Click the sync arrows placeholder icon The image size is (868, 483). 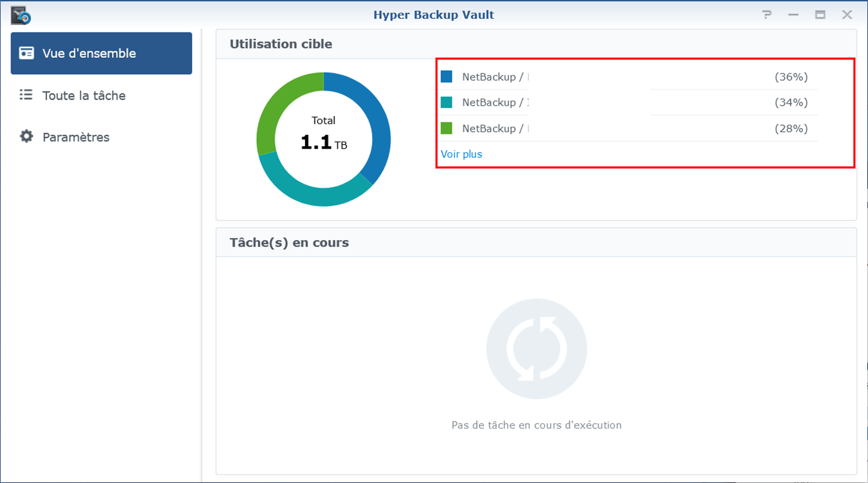tap(536, 349)
